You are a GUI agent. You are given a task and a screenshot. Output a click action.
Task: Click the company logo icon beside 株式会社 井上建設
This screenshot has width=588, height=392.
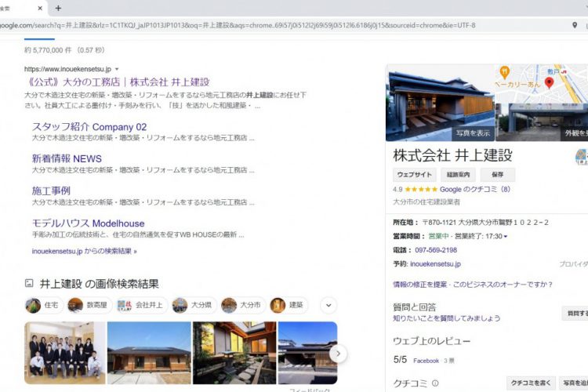[x=582, y=157]
